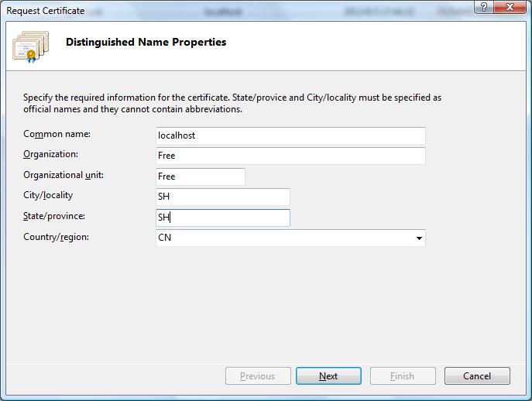Select the Organizational unit input box
Viewport: 532px width, 401px height.
pos(201,177)
